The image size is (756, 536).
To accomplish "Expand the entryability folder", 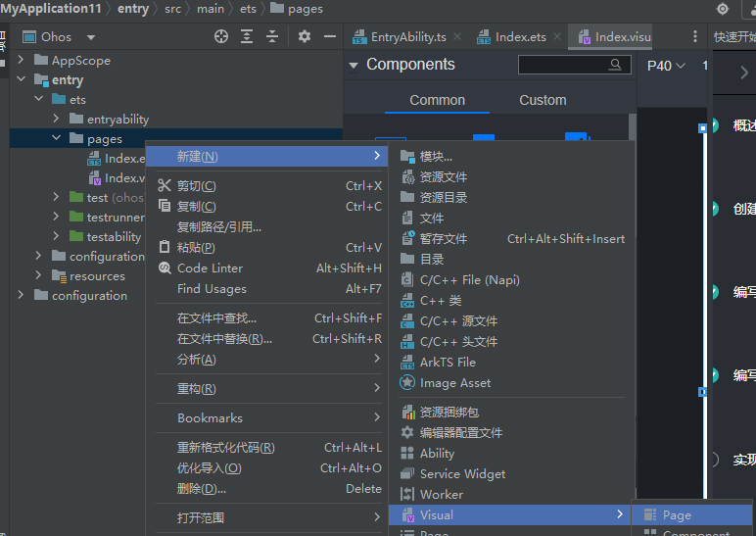I will tap(56, 119).
